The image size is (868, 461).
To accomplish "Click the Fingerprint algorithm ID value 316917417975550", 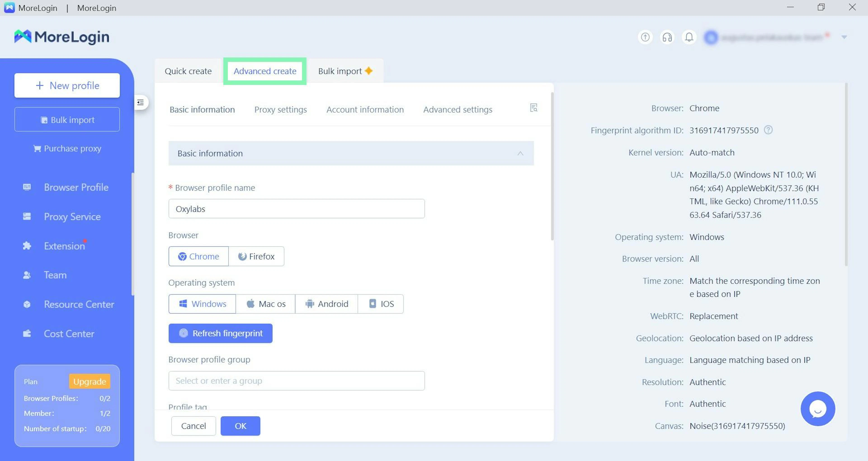I will (724, 130).
